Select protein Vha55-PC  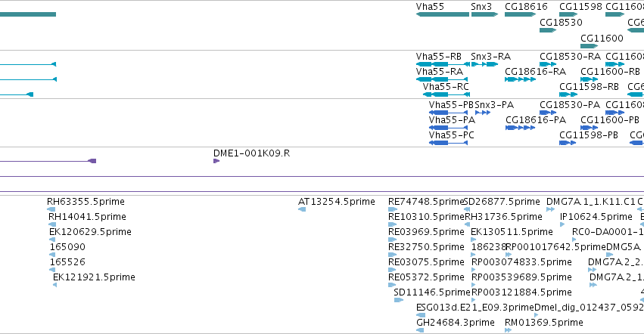tap(448, 143)
